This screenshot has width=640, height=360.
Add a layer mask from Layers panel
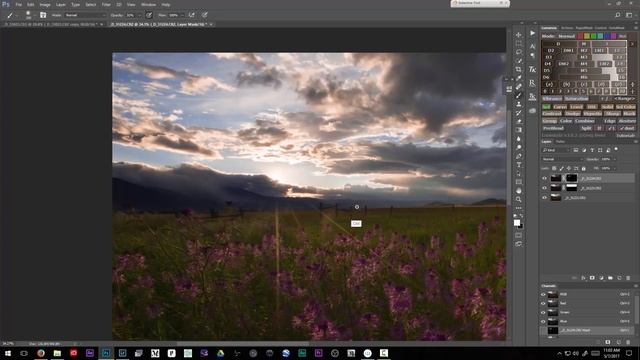[592, 278]
